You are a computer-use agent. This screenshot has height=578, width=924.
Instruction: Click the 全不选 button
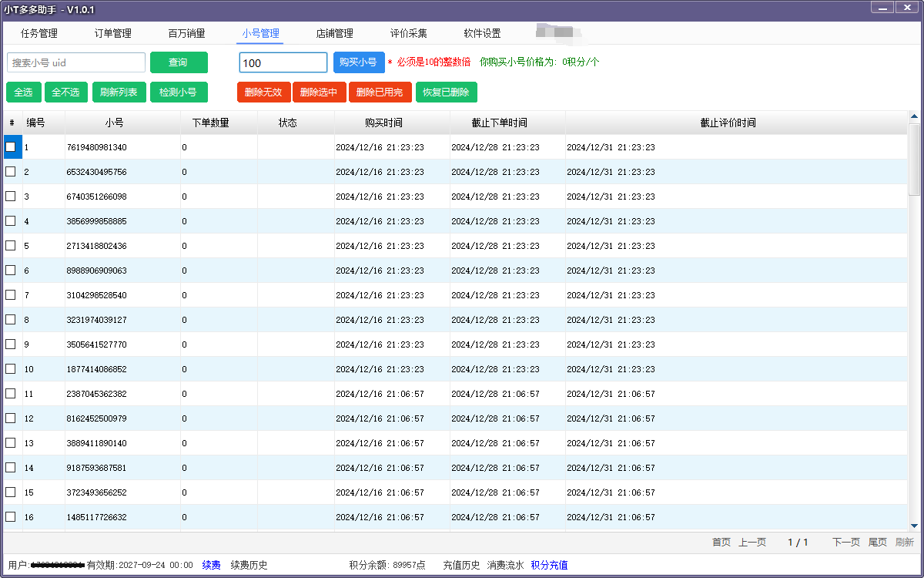[66, 92]
